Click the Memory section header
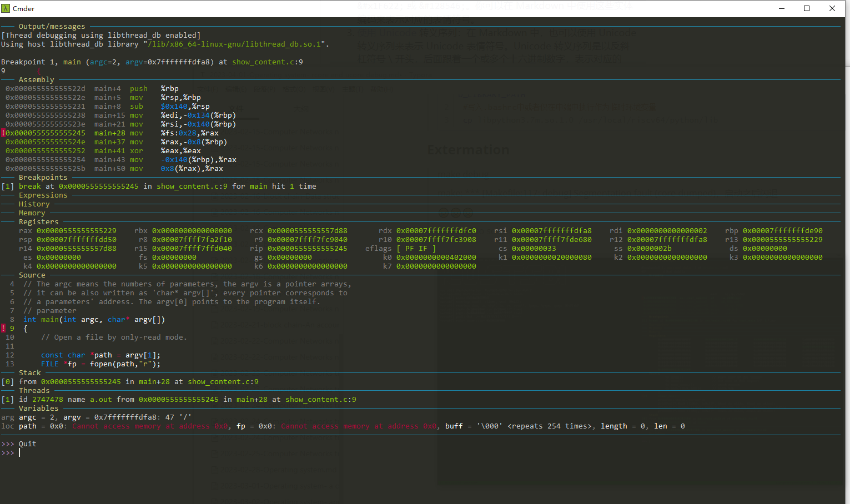 (32, 213)
